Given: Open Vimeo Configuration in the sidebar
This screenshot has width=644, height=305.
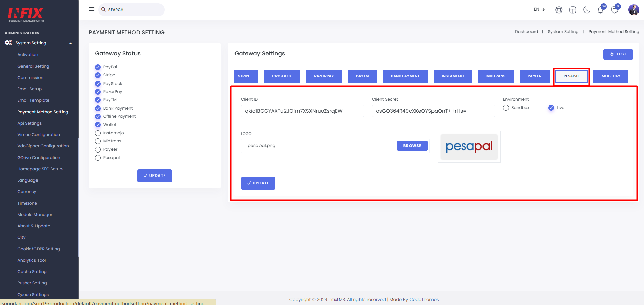Looking at the screenshot, I should click(x=39, y=135).
